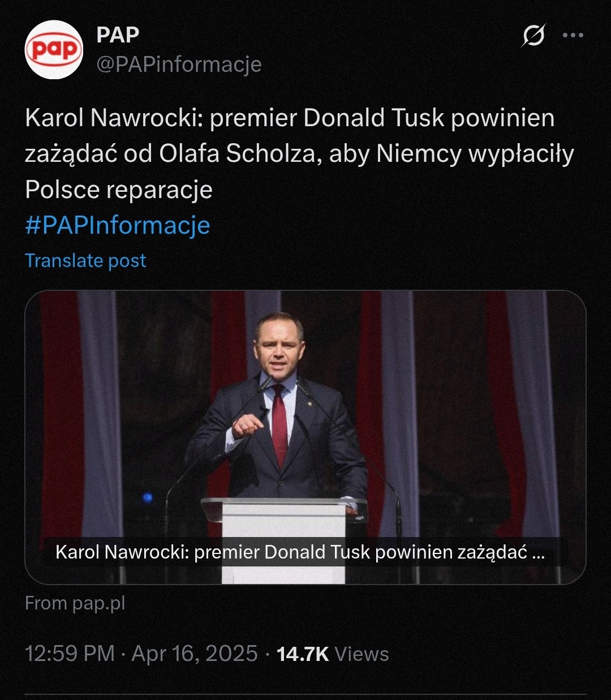Click "Polsce reparacje" in the post text
The width and height of the screenshot is (611, 700).
[x=119, y=190]
